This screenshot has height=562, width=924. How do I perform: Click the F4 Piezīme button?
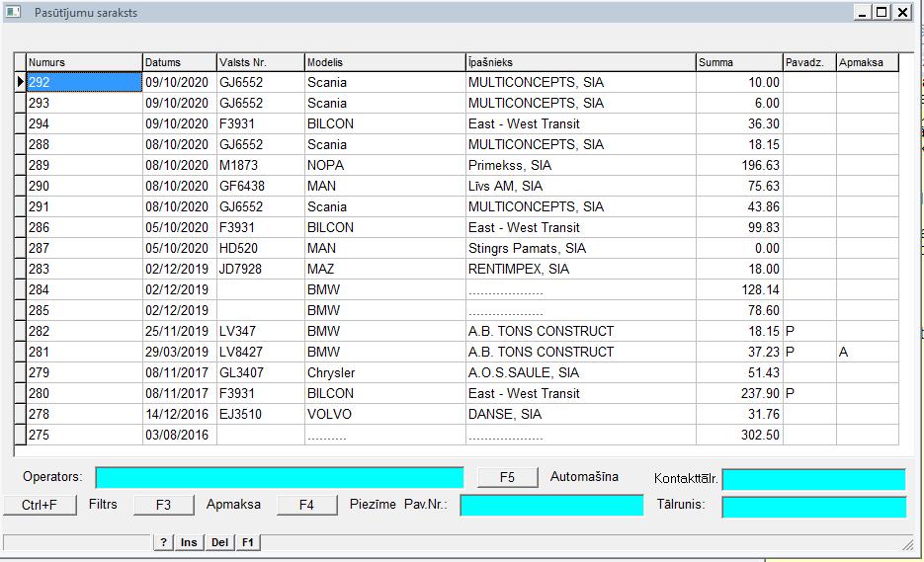[x=306, y=505]
